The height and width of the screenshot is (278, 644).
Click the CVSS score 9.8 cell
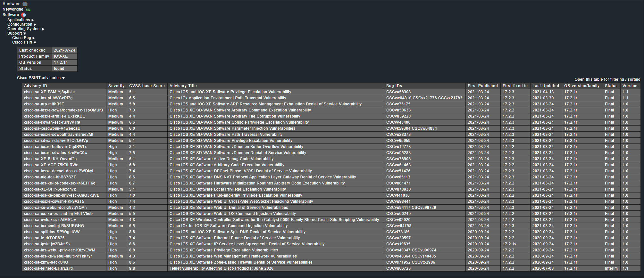tap(147, 268)
